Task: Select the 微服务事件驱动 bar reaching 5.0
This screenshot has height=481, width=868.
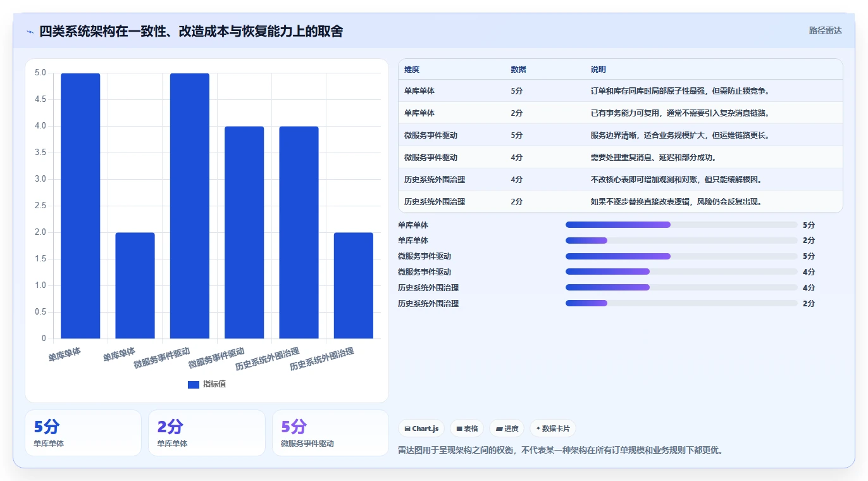Action: tap(190, 206)
